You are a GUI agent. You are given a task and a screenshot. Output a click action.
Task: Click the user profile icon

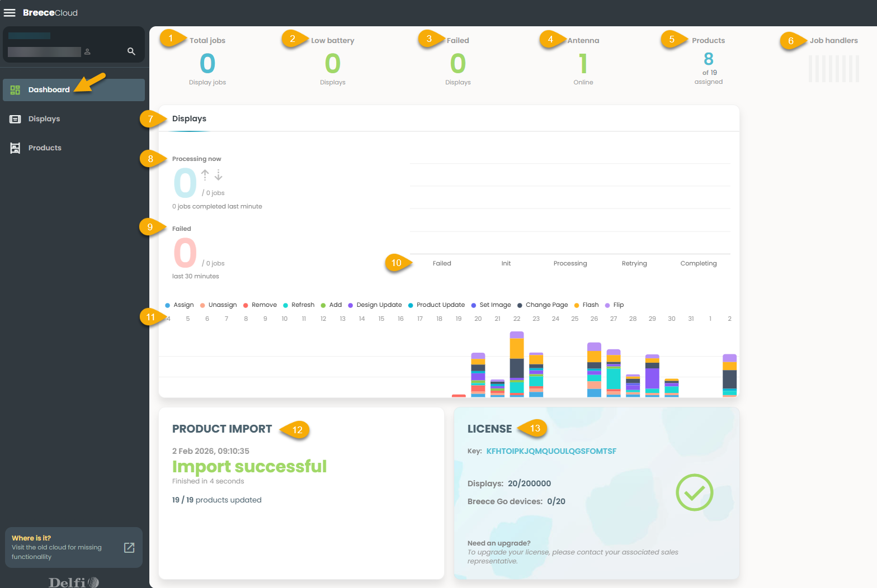pyautogui.click(x=87, y=51)
